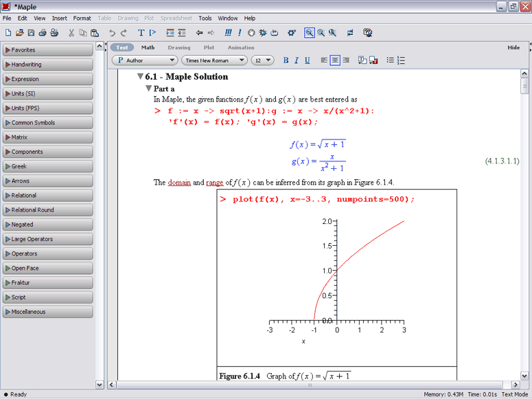The height and width of the screenshot is (399, 532).
Task: Click the Hide button on context bar
Action: click(513, 47)
